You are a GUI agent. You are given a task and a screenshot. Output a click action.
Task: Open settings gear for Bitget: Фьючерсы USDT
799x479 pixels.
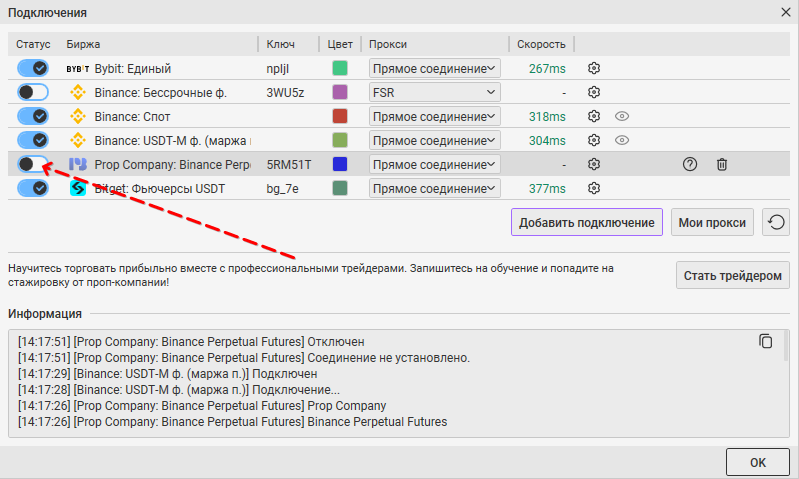click(594, 188)
